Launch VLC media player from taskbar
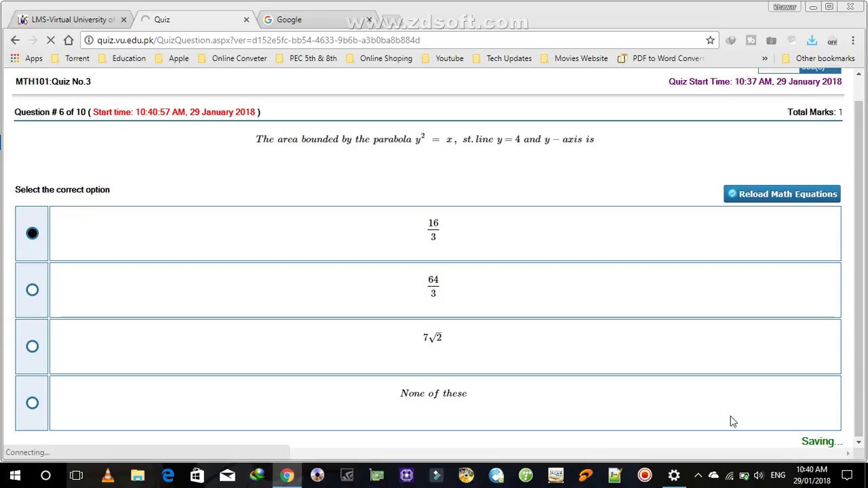Image resolution: width=868 pixels, height=488 pixels. pos(107,475)
